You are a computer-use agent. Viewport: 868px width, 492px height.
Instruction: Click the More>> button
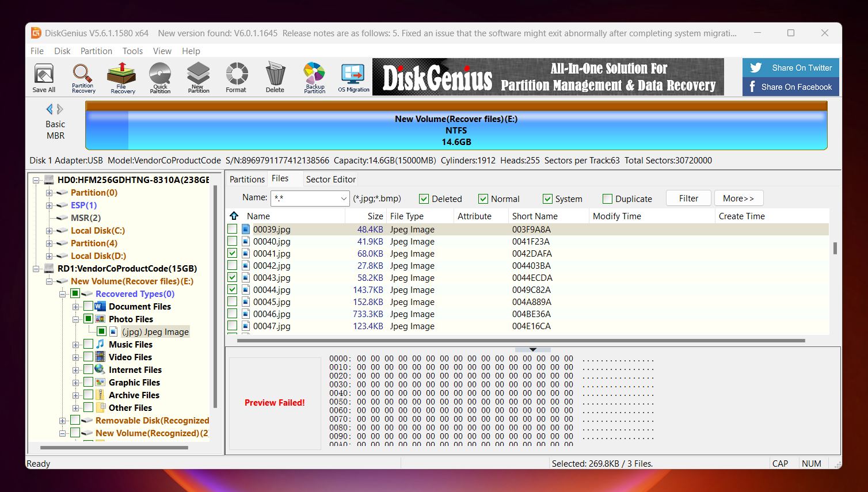[738, 198]
